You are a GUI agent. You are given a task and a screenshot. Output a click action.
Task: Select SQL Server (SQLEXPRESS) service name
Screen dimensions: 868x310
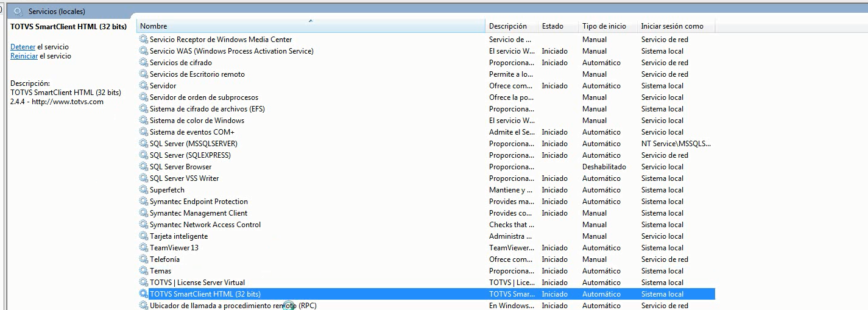coord(190,155)
